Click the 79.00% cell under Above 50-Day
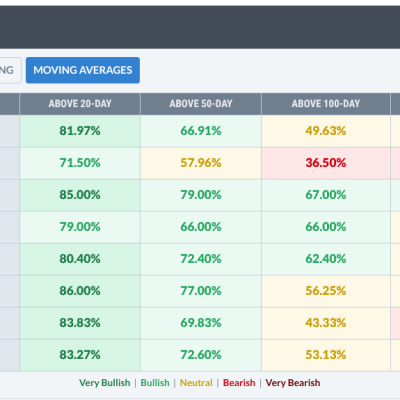 tap(201, 195)
